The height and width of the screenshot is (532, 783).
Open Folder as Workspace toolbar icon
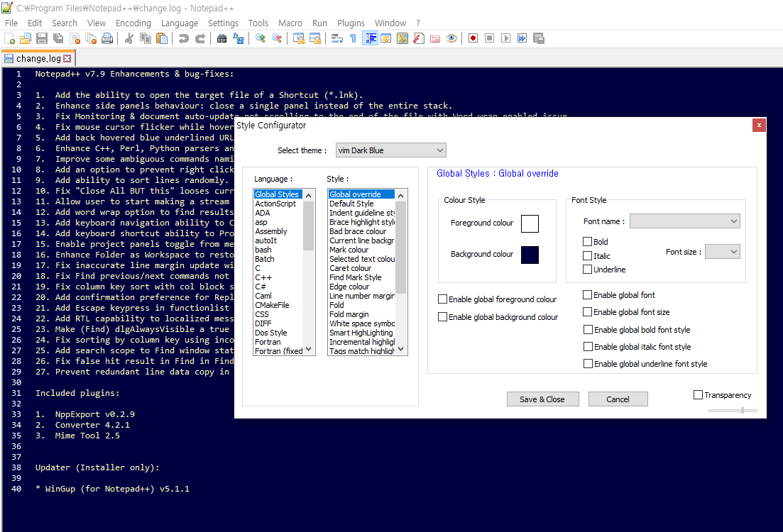435,38
